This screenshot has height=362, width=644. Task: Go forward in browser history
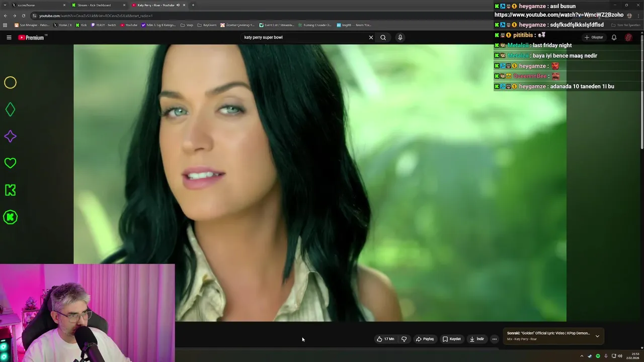pyautogui.click(x=14, y=16)
